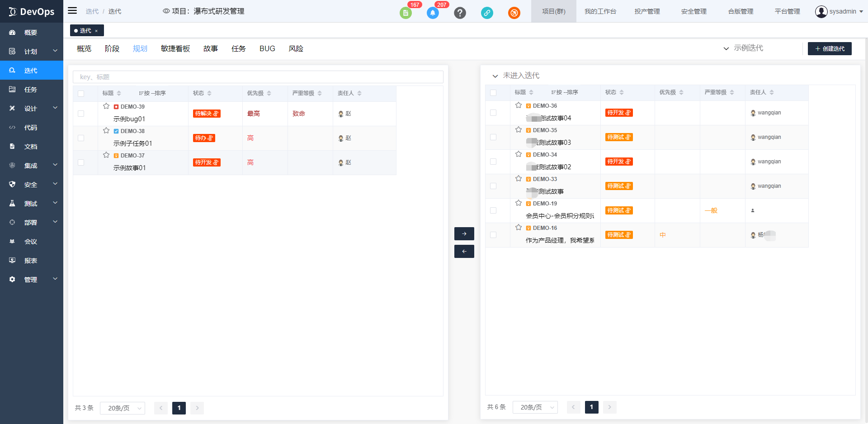Click the green document icon with 167 badge
This screenshot has height=424, width=868.
click(406, 13)
